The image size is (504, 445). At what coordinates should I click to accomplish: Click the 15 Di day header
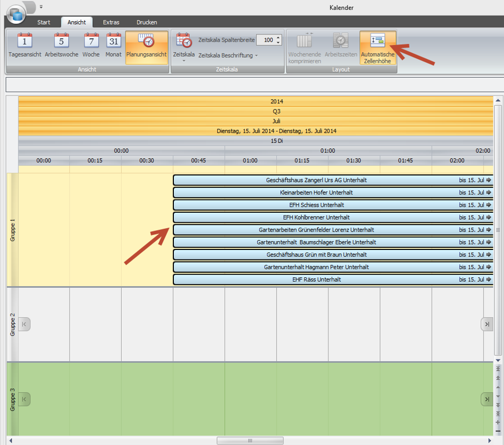tap(256, 141)
